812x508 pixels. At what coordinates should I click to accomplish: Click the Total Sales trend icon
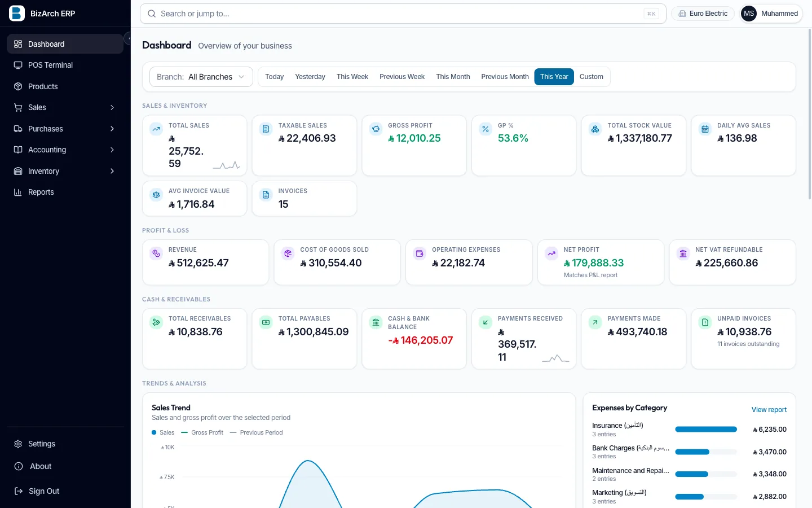click(156, 129)
